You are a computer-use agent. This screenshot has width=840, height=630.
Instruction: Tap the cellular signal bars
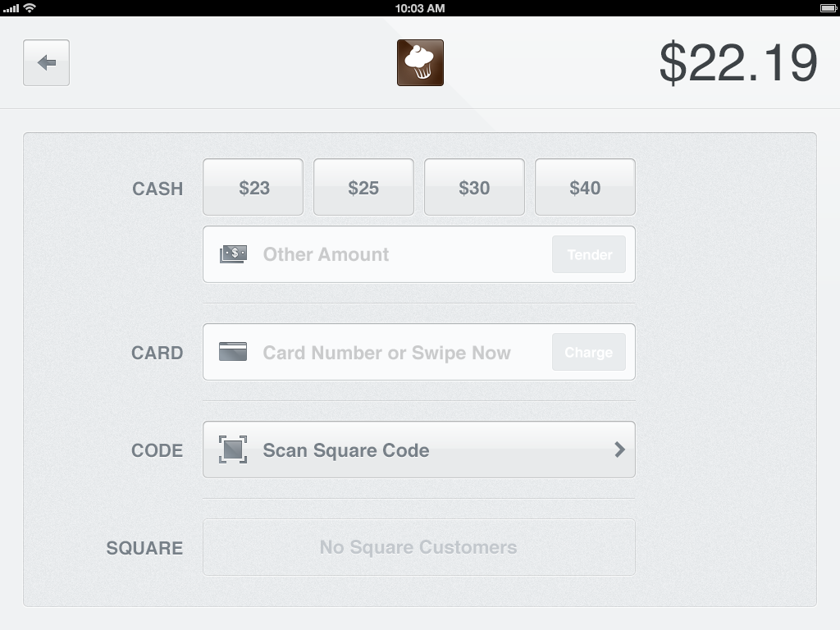point(11,8)
